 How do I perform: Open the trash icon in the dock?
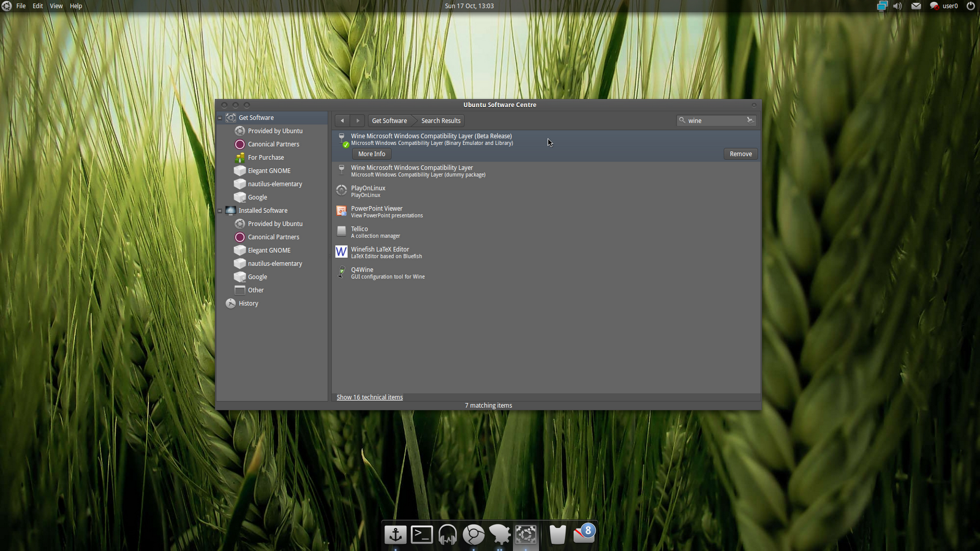pos(557,535)
